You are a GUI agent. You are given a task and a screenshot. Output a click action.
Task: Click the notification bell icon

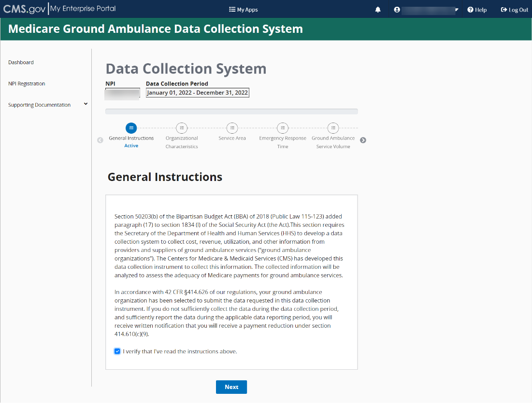tap(378, 10)
